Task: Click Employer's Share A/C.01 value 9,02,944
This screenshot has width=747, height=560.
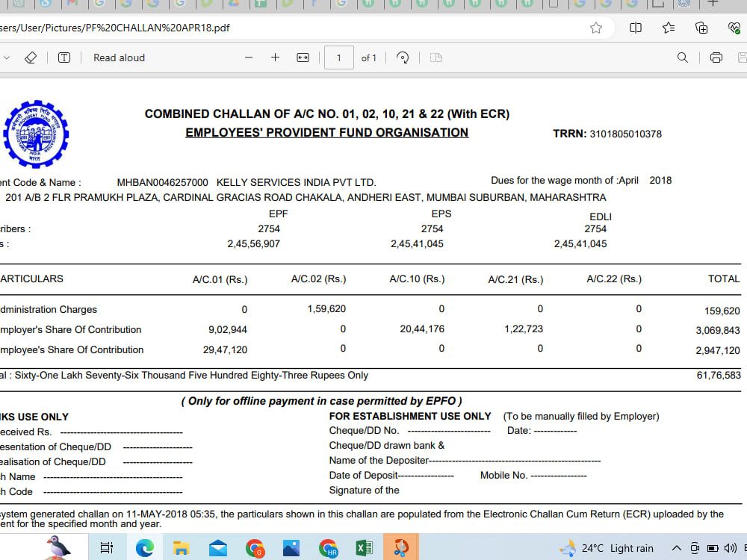Action: (x=228, y=329)
